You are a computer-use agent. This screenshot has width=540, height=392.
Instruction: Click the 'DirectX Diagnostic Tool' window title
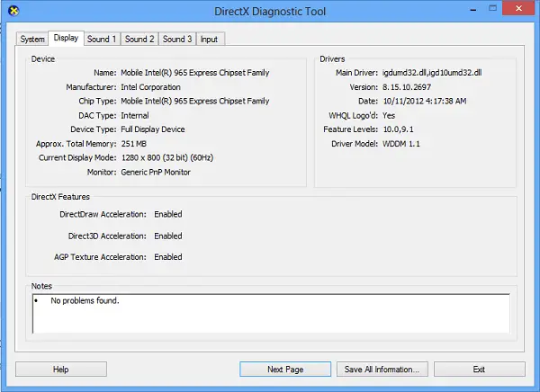coord(270,12)
